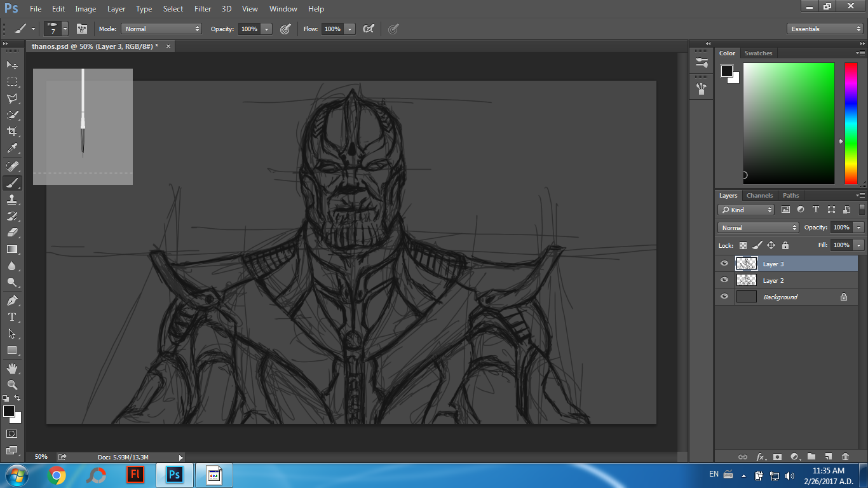Viewport: 868px width, 488px height.
Task: Select the Rectangle shape tool
Action: tap(12, 350)
